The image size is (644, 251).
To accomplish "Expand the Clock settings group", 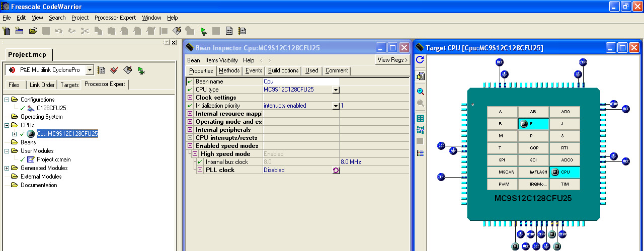I will tap(190, 98).
